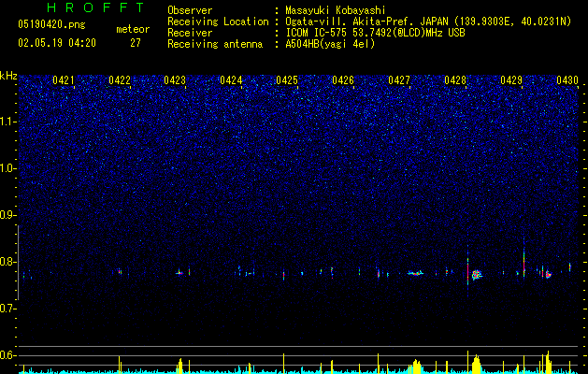588x374 pixels.
Task: Click the 0421 time marker
Action: pyautogui.click(x=64, y=80)
